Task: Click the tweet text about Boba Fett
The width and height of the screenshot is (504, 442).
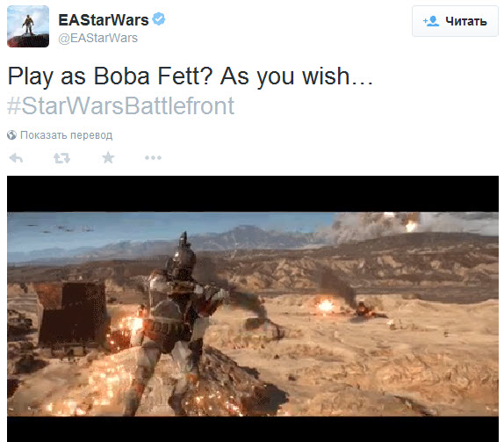Action: click(191, 76)
